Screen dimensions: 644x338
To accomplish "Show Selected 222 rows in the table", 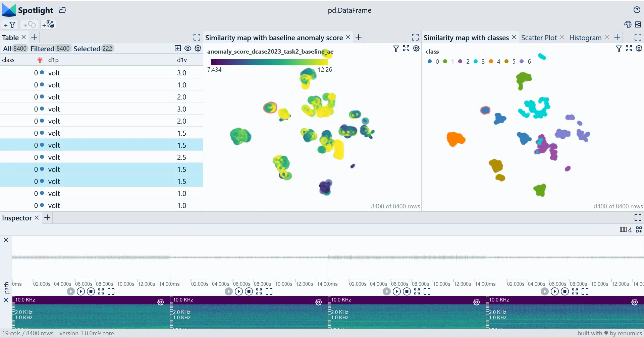I will (x=93, y=49).
